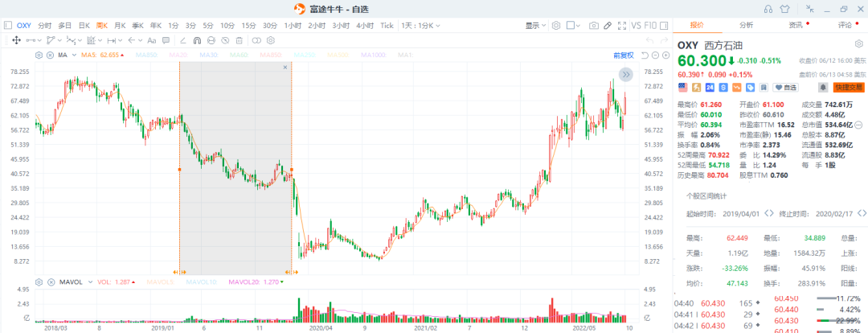Click the price alert bell icon

tap(823, 87)
